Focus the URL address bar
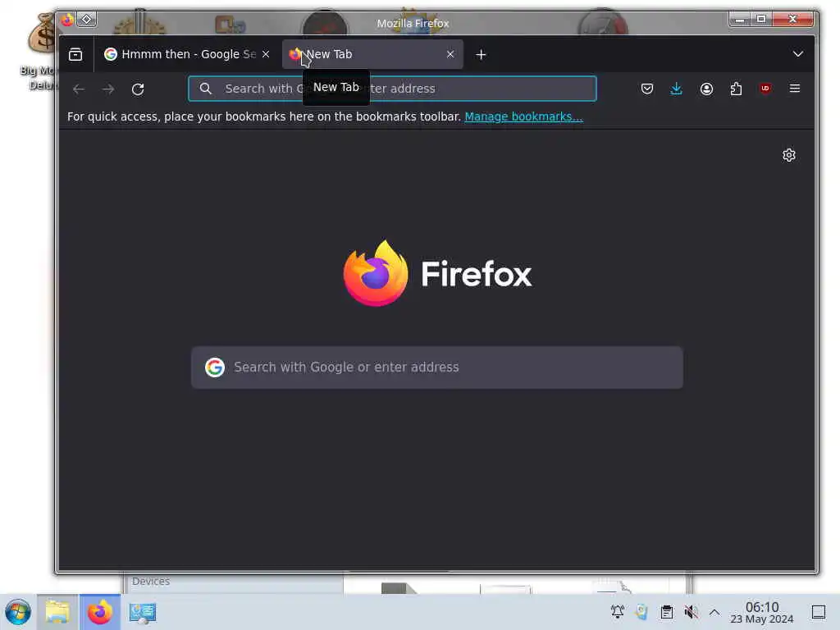The image size is (840, 630). (x=392, y=89)
